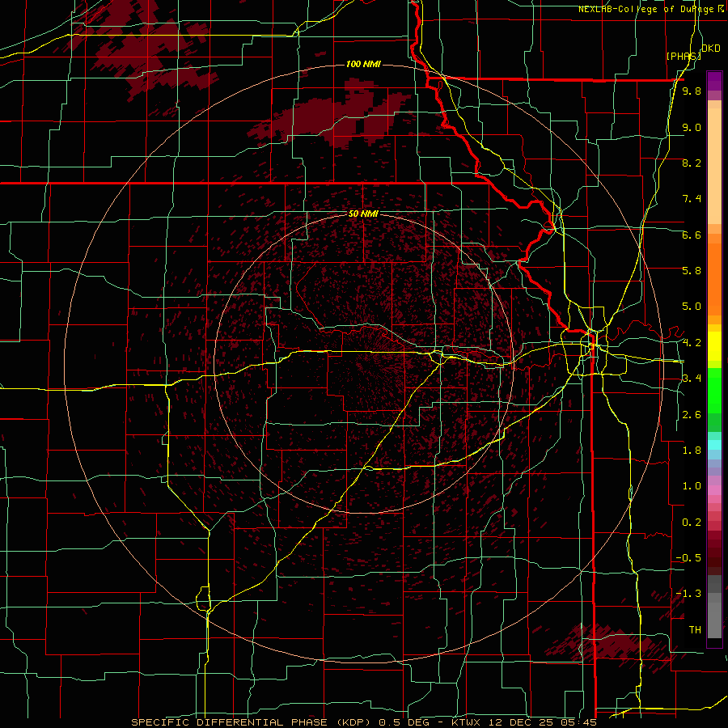Screen dimensions: 728x728
Task: Click the 2.6 value on the color scale
Action: 692,415
